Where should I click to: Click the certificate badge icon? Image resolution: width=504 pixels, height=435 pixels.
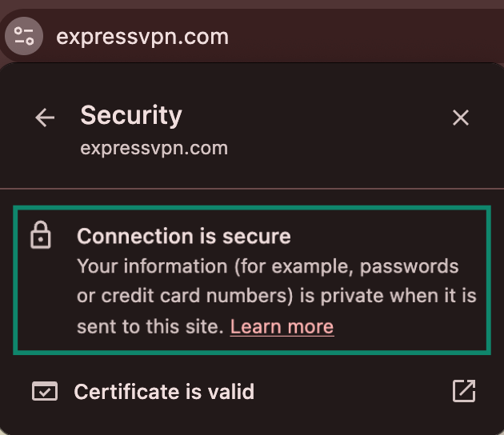pyautogui.click(x=45, y=392)
